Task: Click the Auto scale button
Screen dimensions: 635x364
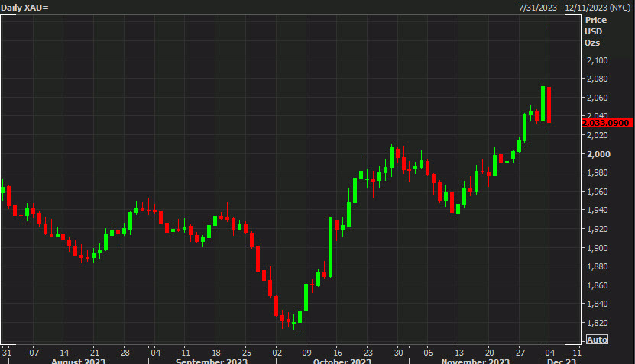Action: pos(597,340)
